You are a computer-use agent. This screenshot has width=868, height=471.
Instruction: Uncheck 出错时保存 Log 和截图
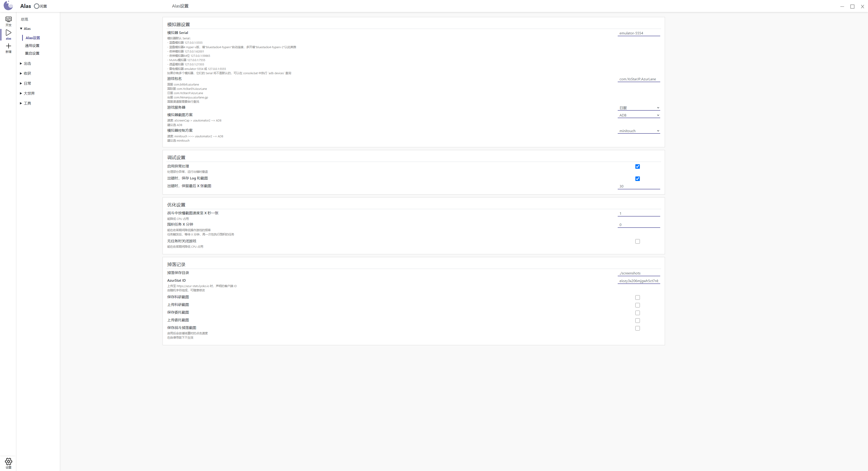pyautogui.click(x=637, y=179)
